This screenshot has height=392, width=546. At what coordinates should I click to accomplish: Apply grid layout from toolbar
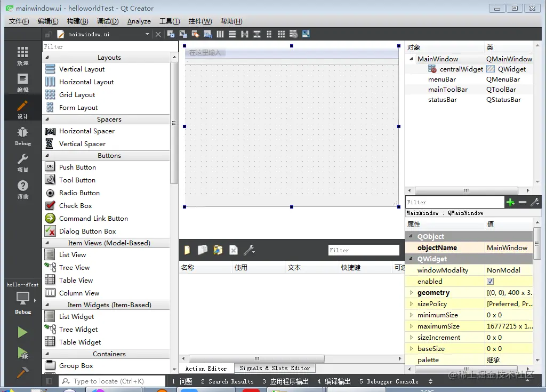[x=282, y=34]
